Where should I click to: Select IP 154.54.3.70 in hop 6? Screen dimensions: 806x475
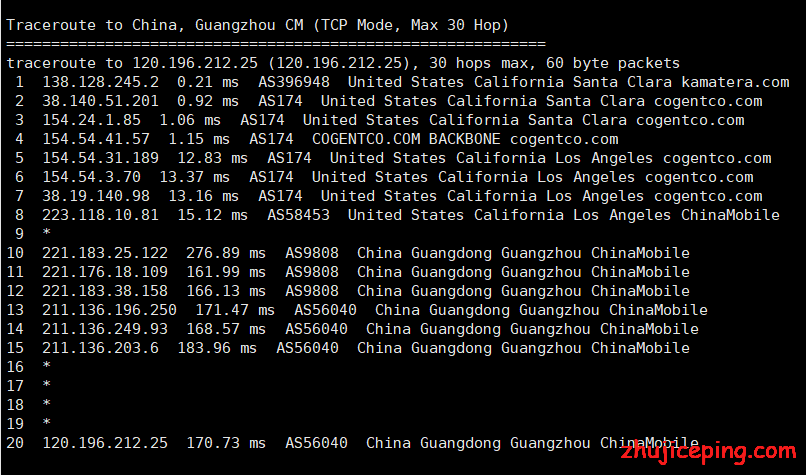(91, 177)
